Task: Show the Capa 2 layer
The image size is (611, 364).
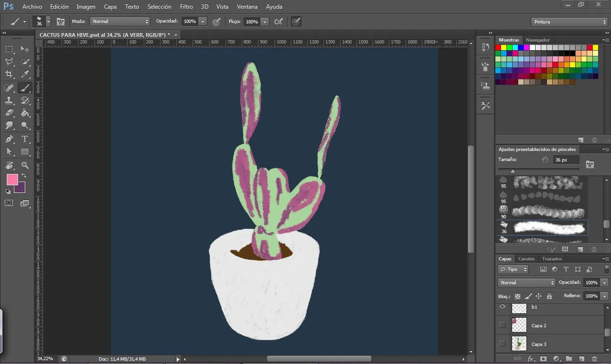Action: 502,325
